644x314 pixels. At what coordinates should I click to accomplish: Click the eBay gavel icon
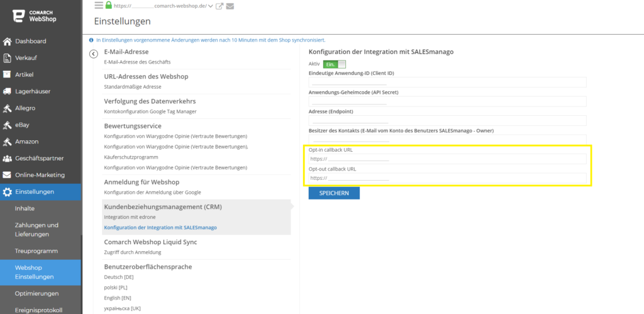6,125
